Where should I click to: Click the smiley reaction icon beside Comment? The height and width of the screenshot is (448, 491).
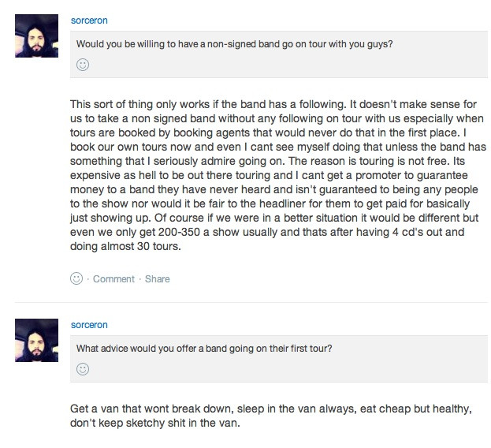pyautogui.click(x=76, y=278)
